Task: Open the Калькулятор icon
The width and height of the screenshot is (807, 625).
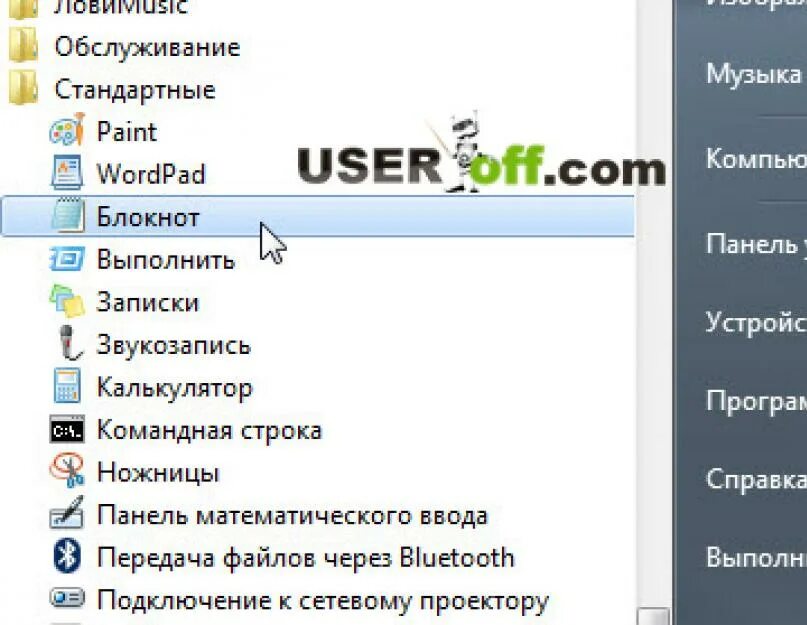Action: click(x=67, y=386)
